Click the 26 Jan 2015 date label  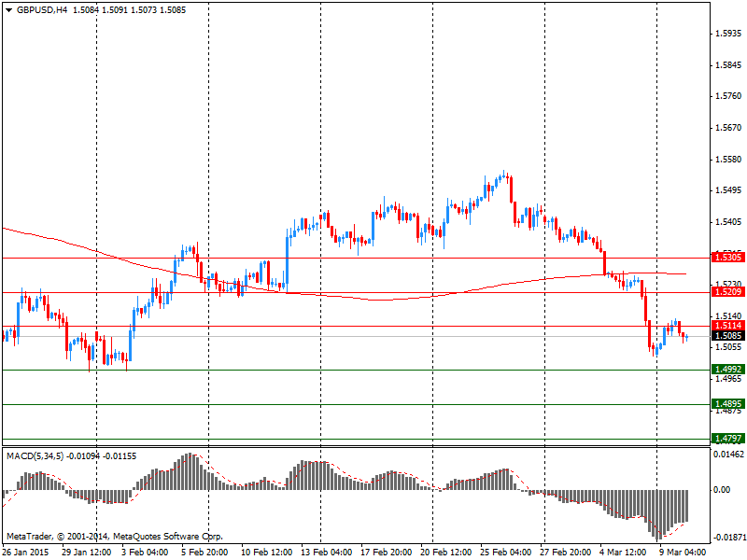[x=25, y=553]
